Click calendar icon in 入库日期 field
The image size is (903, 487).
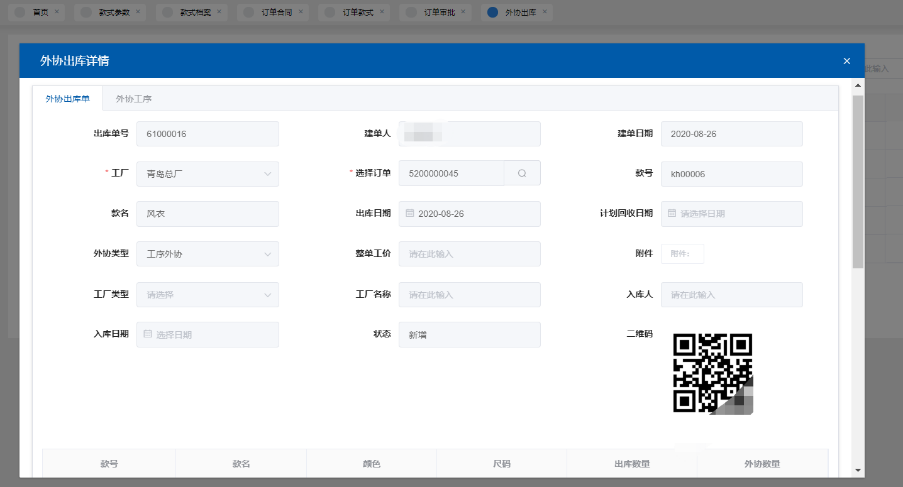coord(148,335)
